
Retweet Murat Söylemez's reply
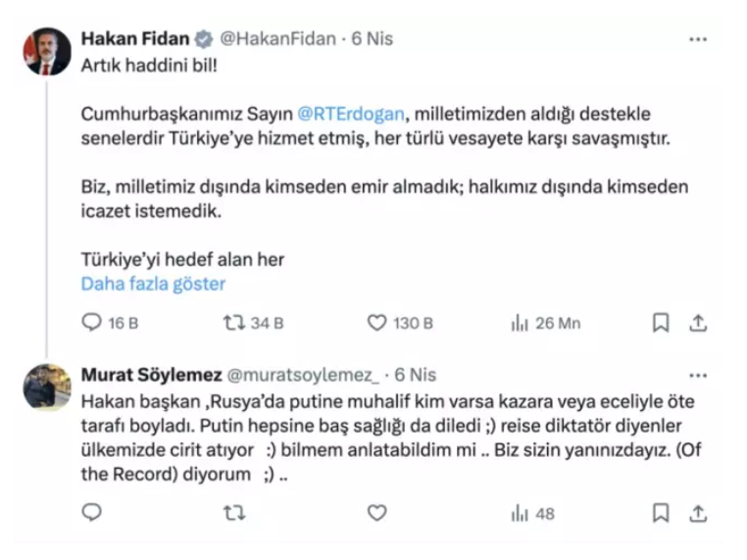pos(235,512)
